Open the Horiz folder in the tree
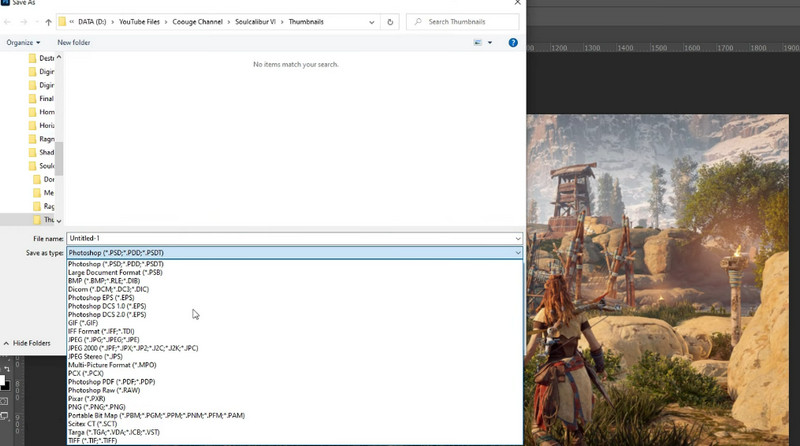The height and width of the screenshot is (446, 800). [x=41, y=126]
